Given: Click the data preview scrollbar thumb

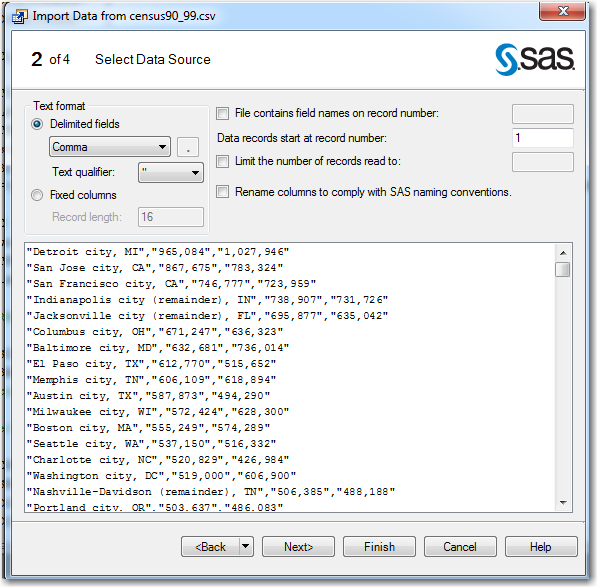Looking at the screenshot, I should (563, 270).
